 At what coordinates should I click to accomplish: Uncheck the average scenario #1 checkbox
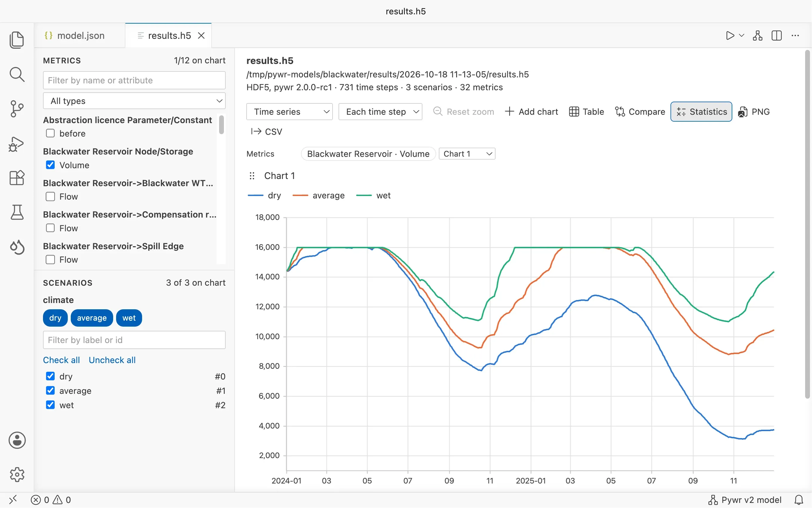pos(50,391)
